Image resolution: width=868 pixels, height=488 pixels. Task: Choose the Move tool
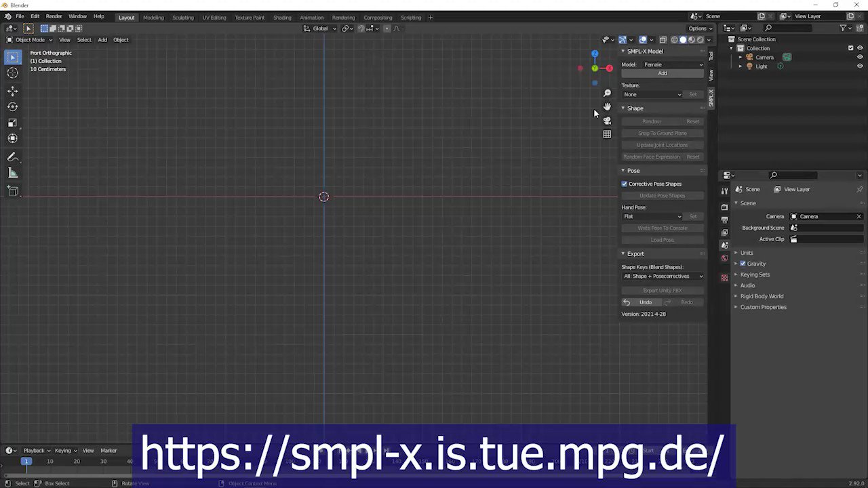tap(13, 91)
